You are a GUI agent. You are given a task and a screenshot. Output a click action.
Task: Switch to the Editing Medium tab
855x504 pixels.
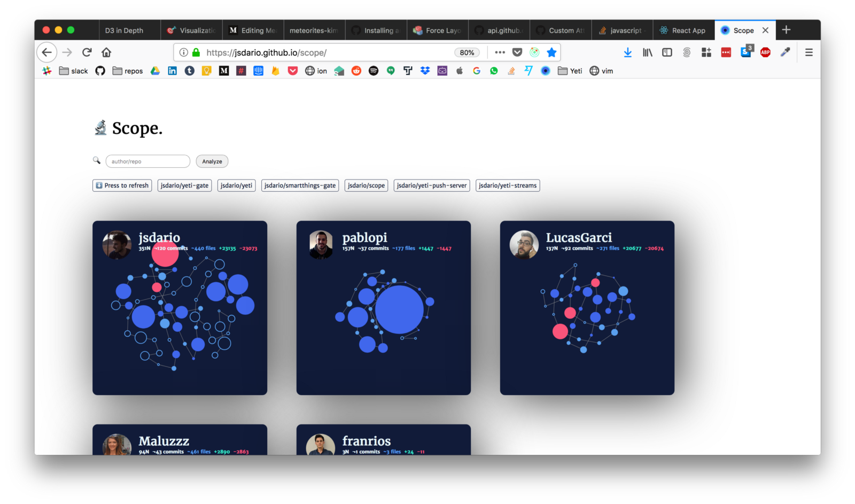(253, 30)
